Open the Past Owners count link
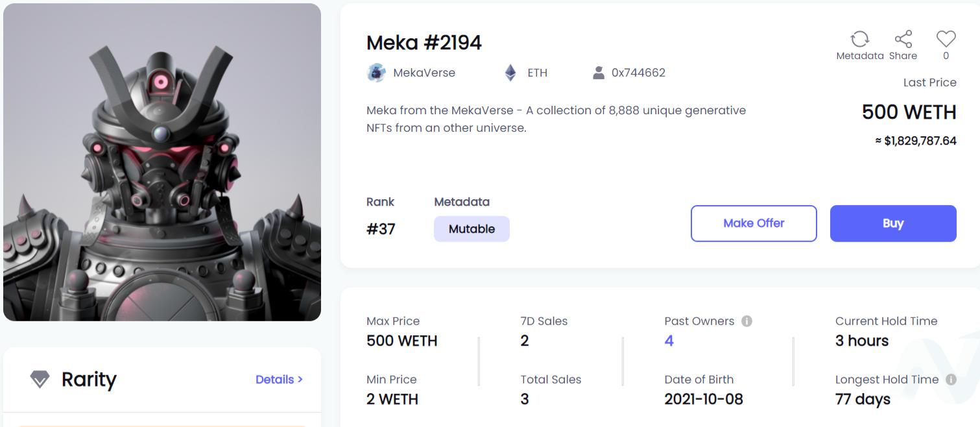This screenshot has width=980, height=427. [669, 340]
